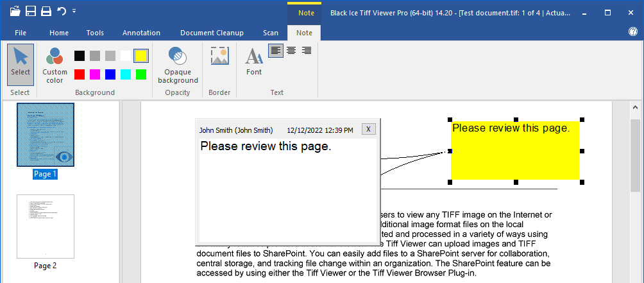Open the Custom color picker

[x=55, y=65]
